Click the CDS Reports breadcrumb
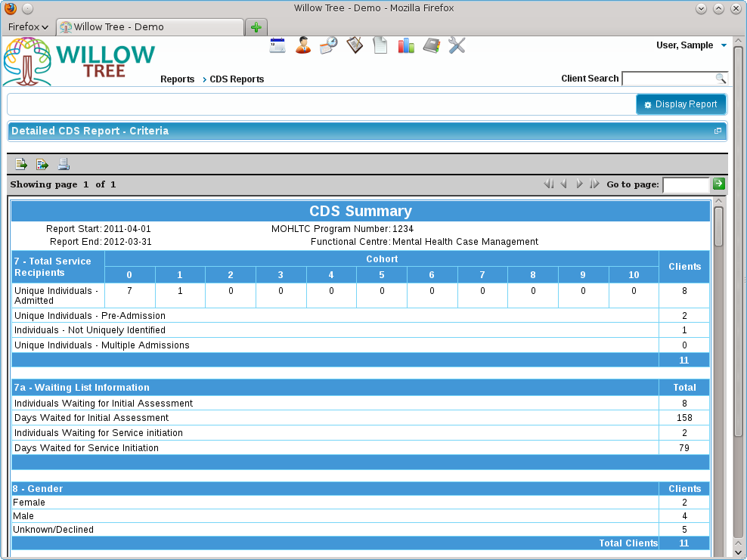 point(237,79)
